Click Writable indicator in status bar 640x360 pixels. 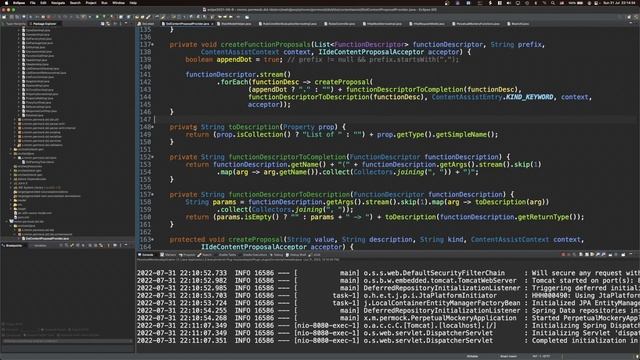pyautogui.click(x=472, y=356)
